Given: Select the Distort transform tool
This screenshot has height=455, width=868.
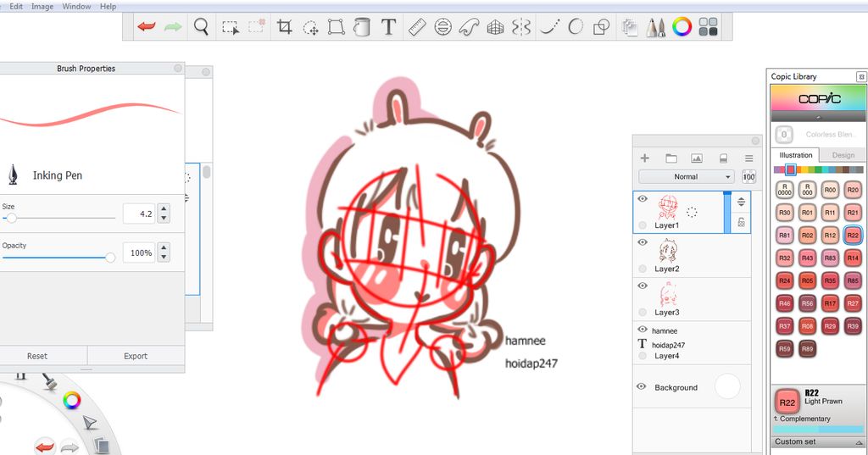Looking at the screenshot, I should (336, 26).
